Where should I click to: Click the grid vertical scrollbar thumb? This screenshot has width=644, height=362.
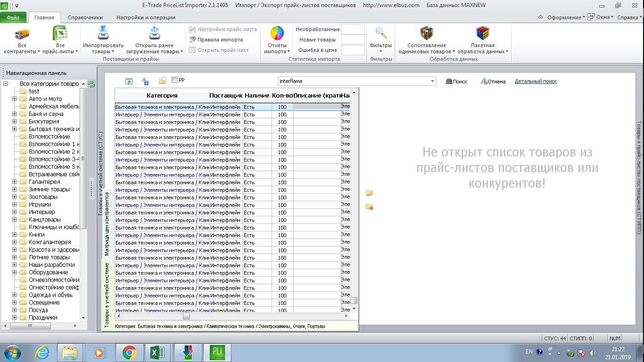[354, 300]
